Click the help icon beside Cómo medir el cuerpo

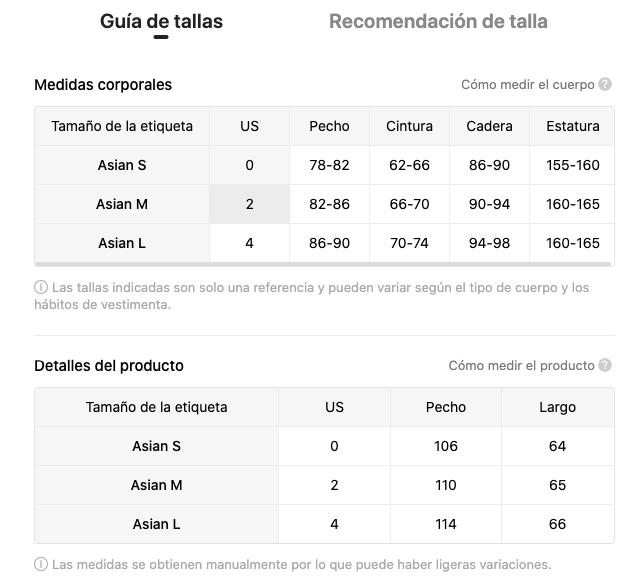pyautogui.click(x=605, y=85)
